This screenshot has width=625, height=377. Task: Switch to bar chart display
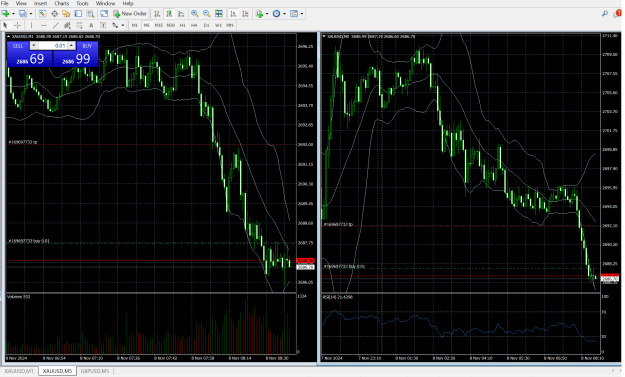coord(157,14)
